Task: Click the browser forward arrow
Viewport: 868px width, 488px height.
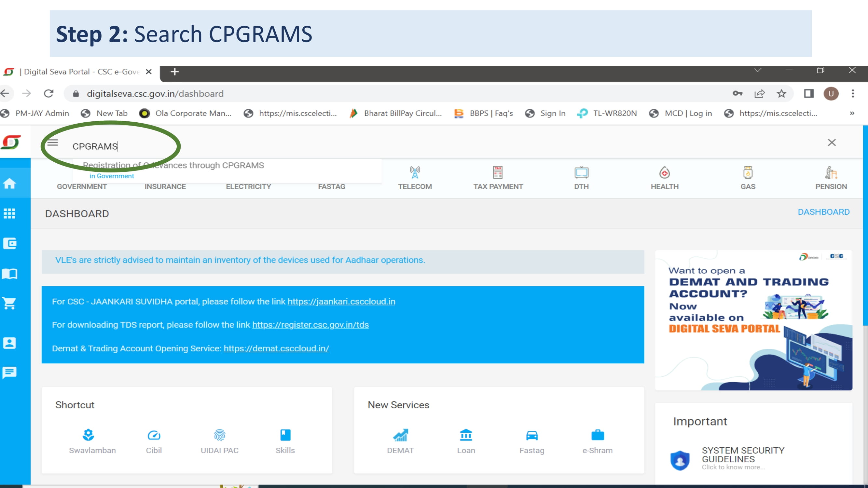Action: 27,93
